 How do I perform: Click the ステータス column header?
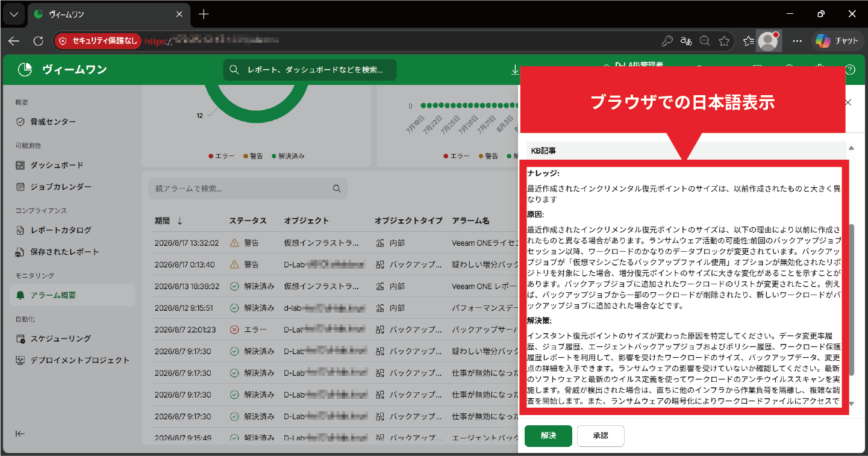[x=248, y=221]
